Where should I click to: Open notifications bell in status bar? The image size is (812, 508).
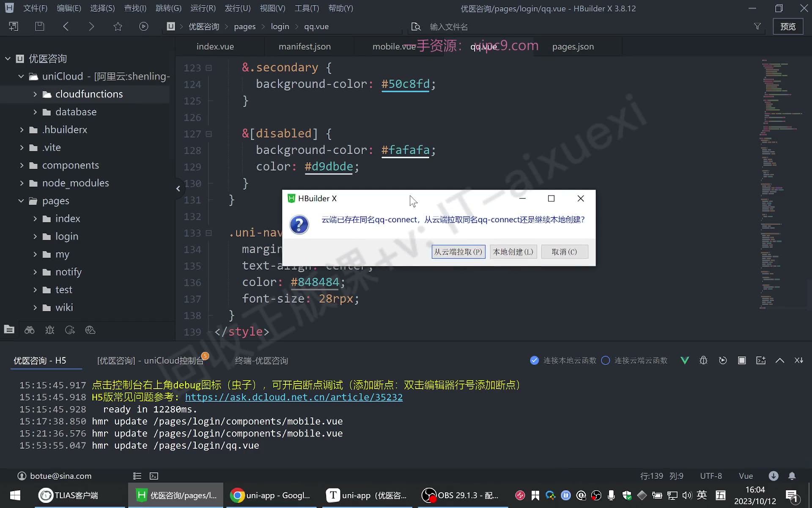pos(792,476)
